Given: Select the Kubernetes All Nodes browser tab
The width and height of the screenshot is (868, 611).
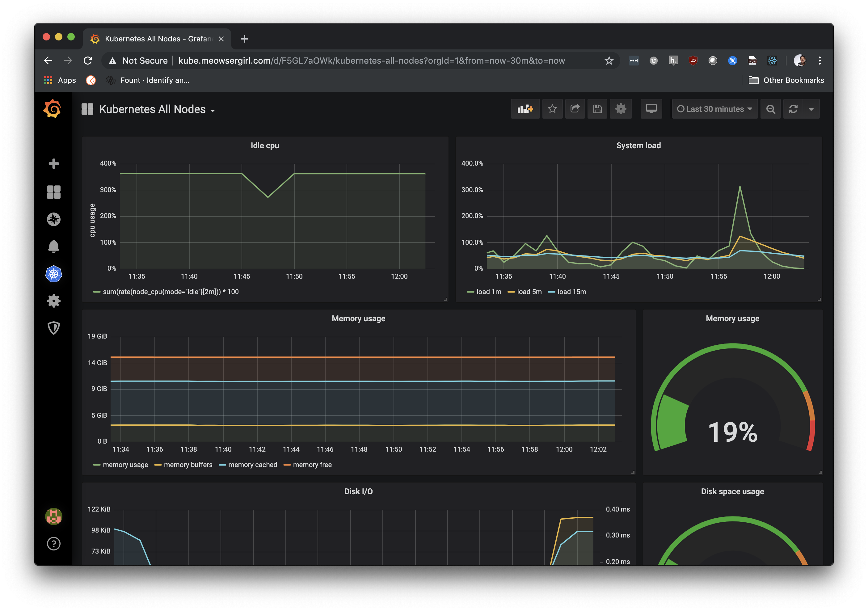Looking at the screenshot, I should coord(157,39).
